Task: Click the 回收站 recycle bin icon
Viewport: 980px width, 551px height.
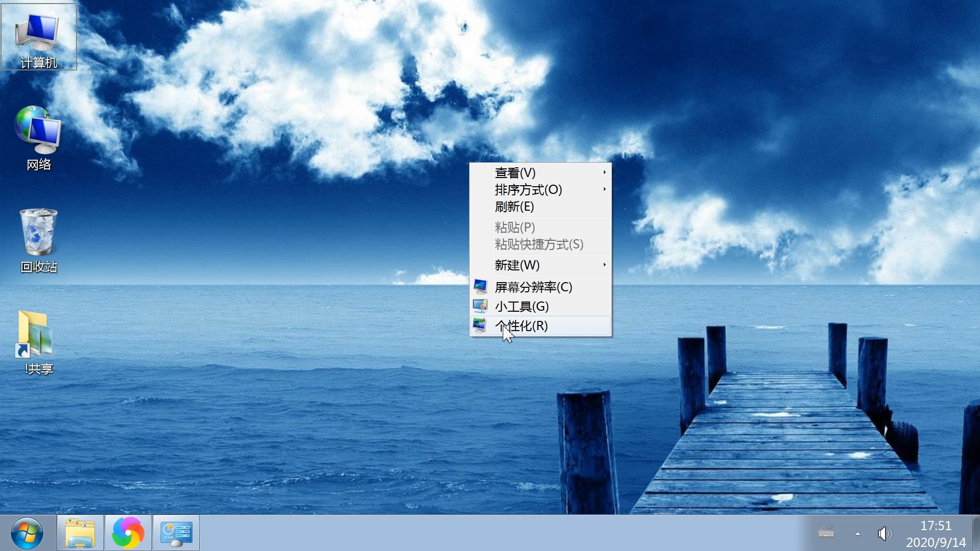Action: pos(38,240)
